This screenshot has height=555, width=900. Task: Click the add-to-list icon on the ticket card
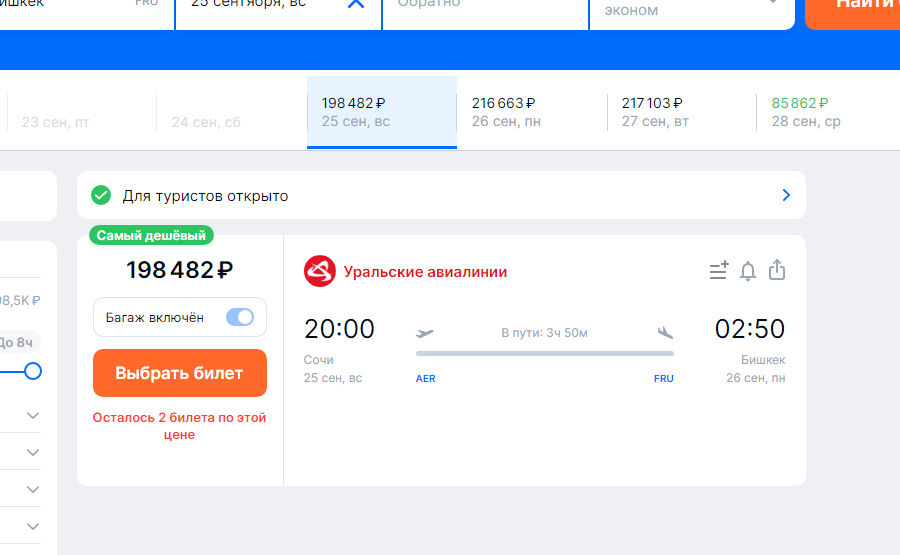(x=719, y=270)
